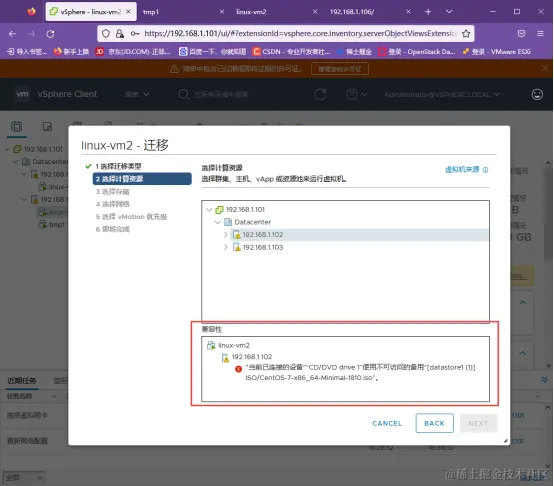The image size is (554, 486).
Task: Open the OpenStack Dashboard bookmark
Action: pos(417,52)
